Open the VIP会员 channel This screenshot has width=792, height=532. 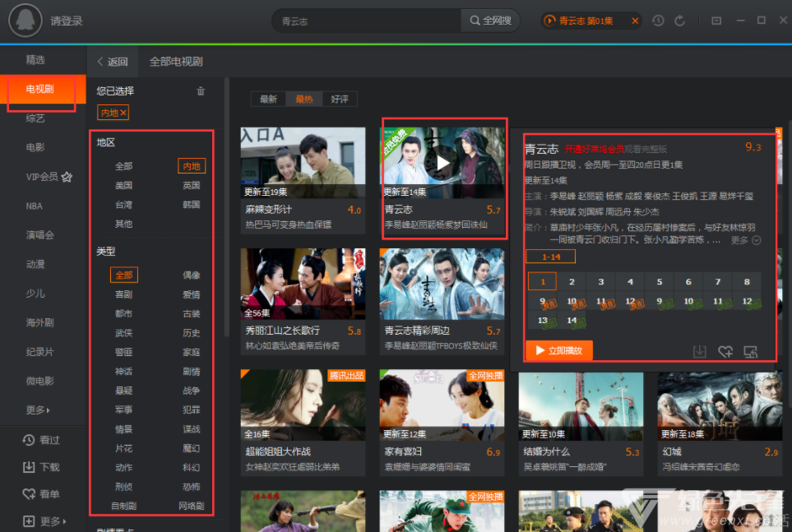point(49,177)
